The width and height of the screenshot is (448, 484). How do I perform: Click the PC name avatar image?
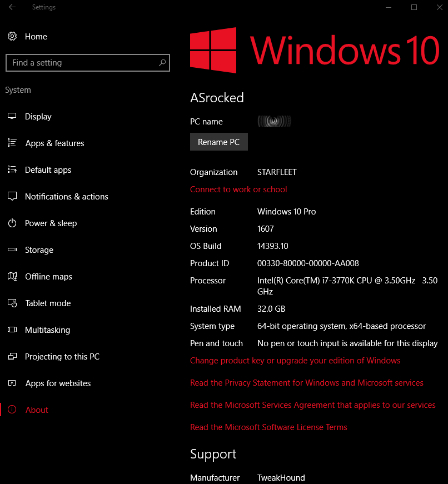(x=274, y=121)
